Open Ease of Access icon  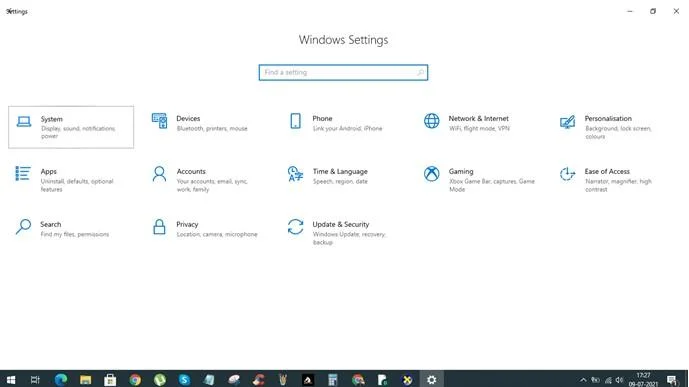pyautogui.click(x=567, y=174)
